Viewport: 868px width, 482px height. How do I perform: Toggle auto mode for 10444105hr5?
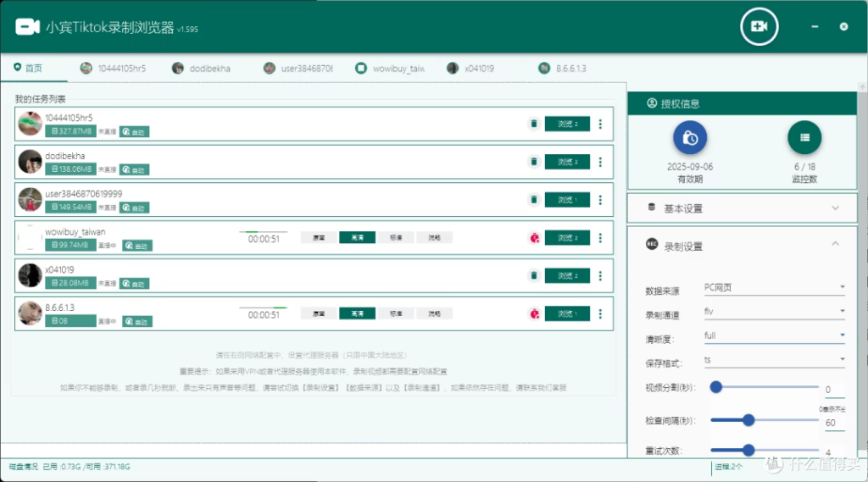(x=135, y=131)
